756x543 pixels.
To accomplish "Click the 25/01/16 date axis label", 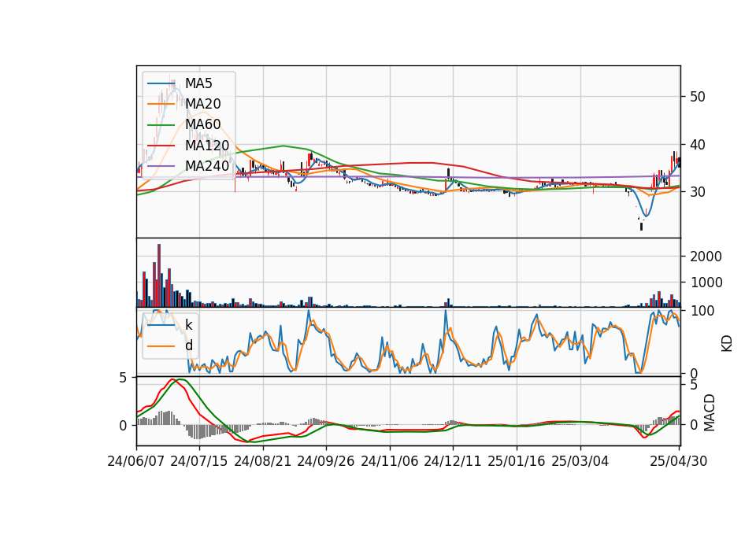I will click(517, 462).
